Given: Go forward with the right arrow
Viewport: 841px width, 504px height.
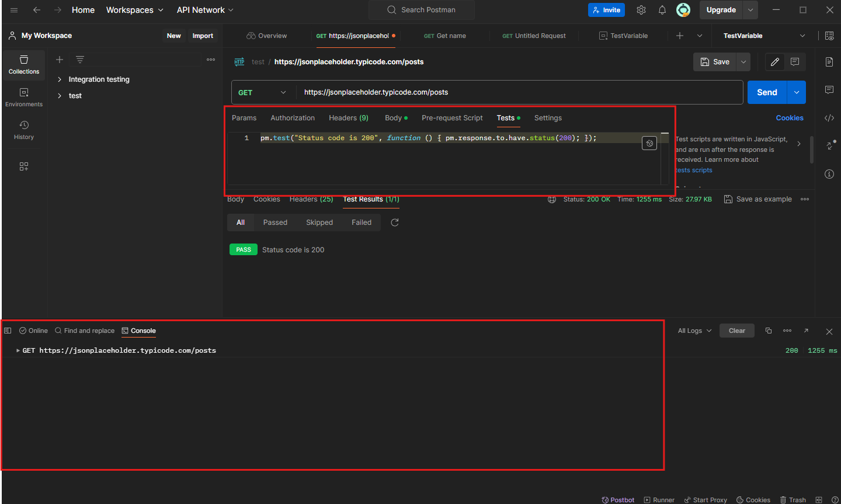Looking at the screenshot, I should [57, 10].
